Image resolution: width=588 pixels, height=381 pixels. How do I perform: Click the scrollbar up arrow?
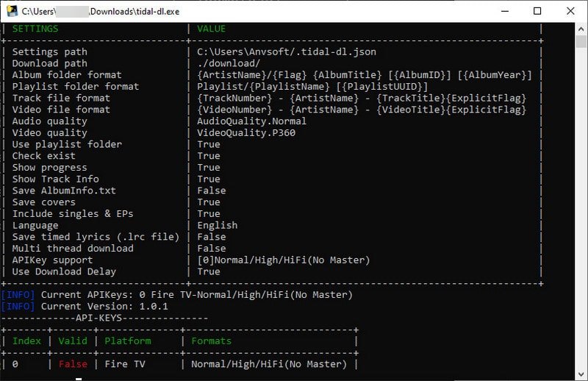(581, 29)
